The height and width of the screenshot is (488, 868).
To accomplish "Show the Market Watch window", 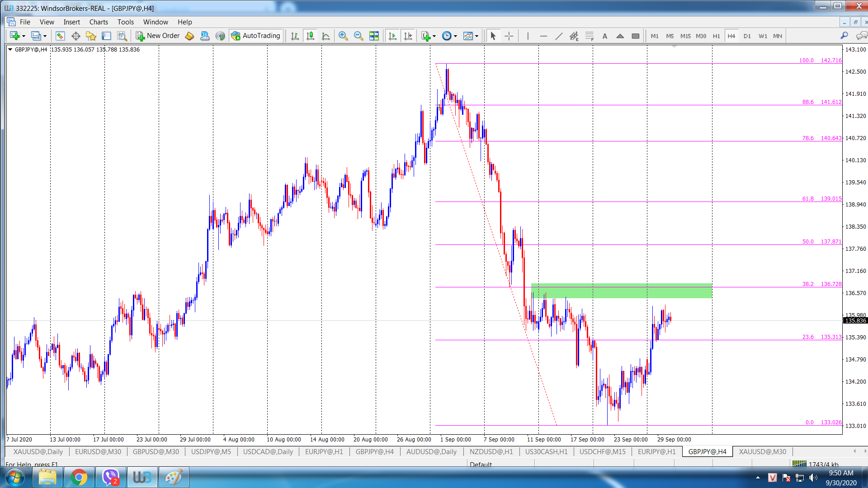I will (x=60, y=36).
